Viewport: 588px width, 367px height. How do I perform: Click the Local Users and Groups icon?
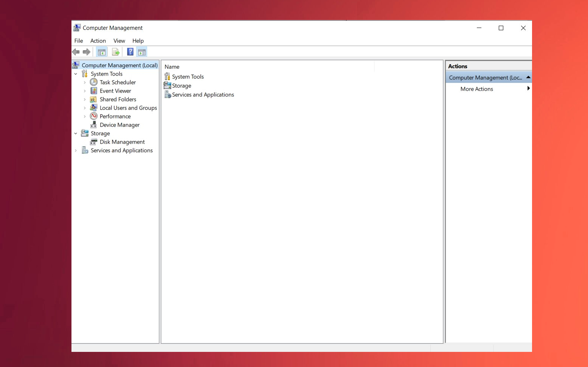94,108
